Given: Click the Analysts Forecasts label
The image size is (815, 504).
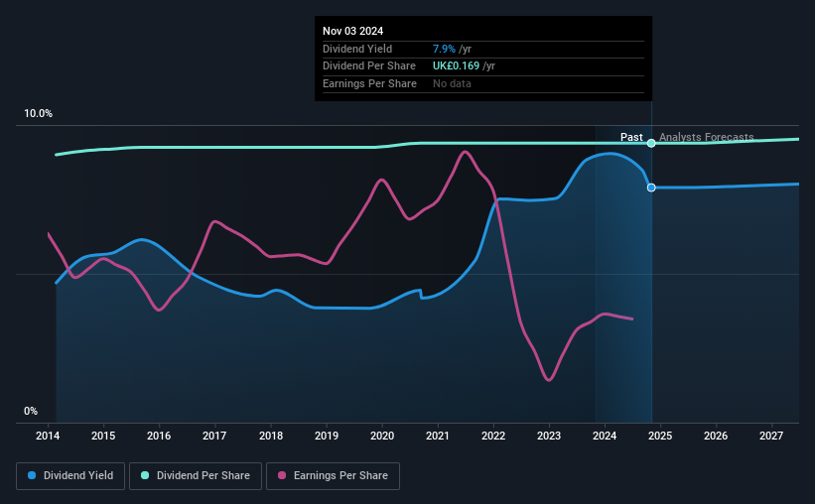Looking at the screenshot, I should tap(707, 137).
